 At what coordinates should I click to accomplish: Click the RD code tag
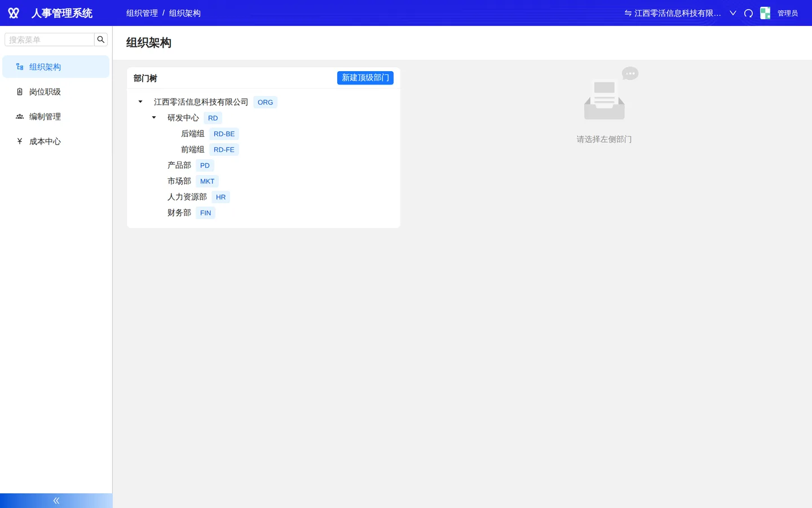tap(213, 118)
